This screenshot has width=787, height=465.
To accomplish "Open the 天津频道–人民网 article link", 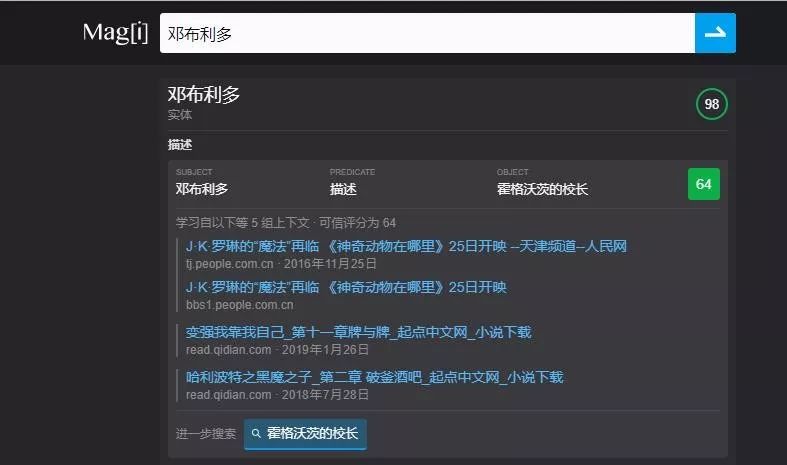I will 406,246.
